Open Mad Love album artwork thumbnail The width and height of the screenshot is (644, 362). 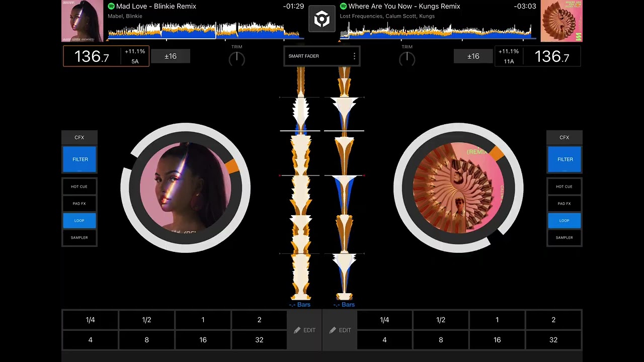(x=83, y=21)
